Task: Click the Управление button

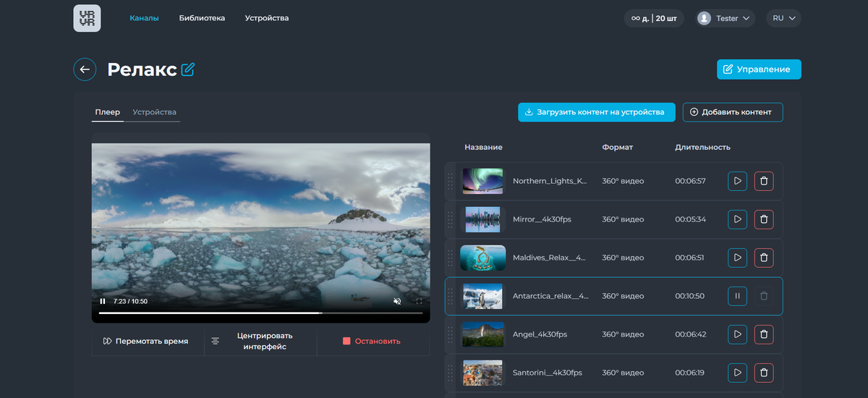Action: point(759,69)
